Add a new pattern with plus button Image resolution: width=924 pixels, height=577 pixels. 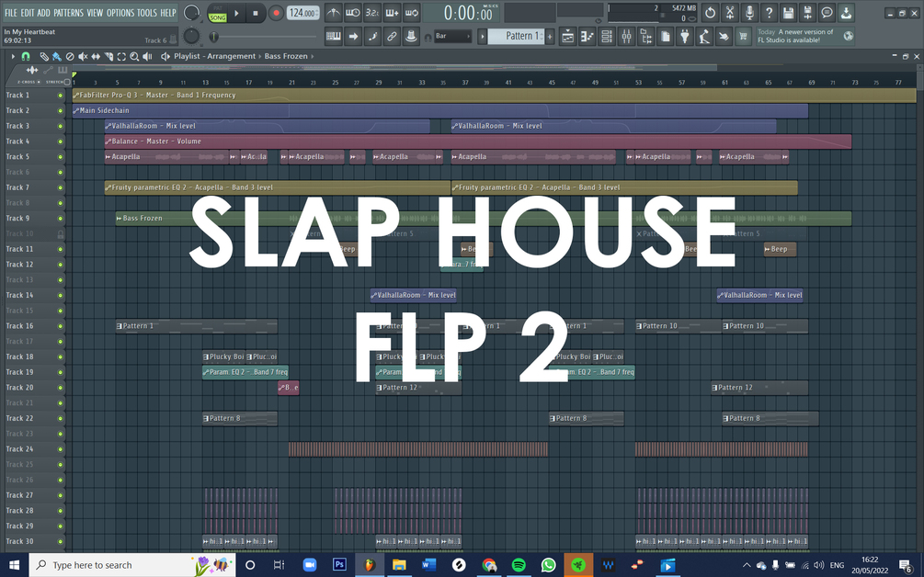(550, 37)
